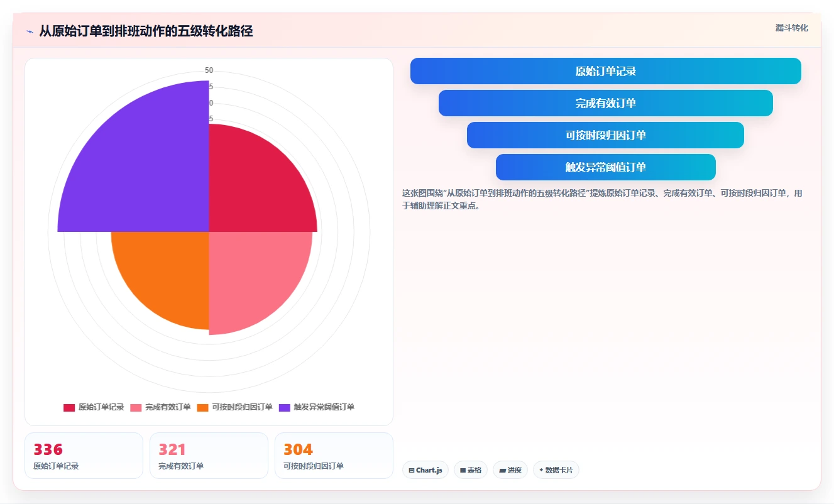Click the 可按时段归因订单 funnel bar

click(x=606, y=135)
